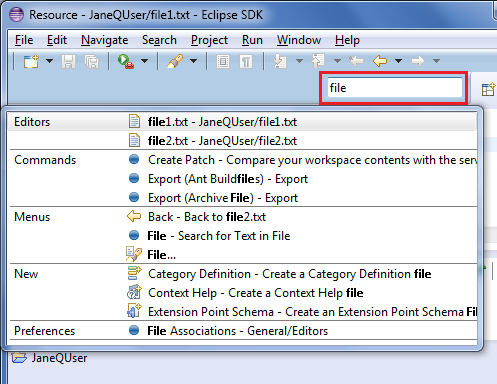Viewport: 497px width, 384px height.
Task: Click the Extension Point Schema icon
Action: [134, 311]
